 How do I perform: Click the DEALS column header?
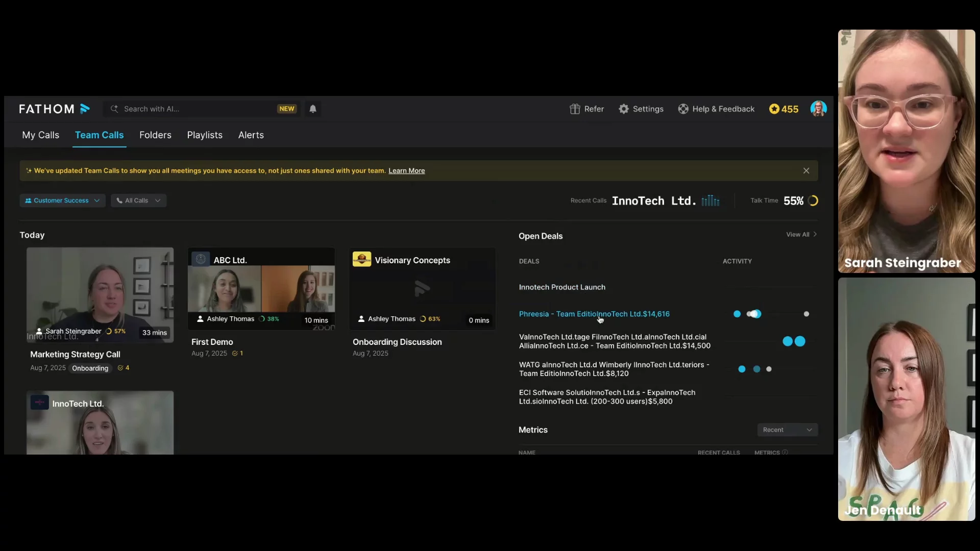[x=529, y=261]
